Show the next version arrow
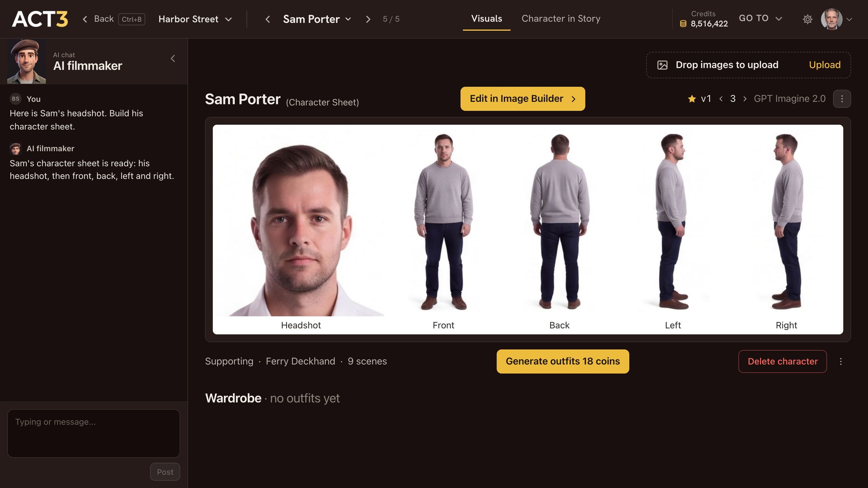868x488 pixels. 745,99
